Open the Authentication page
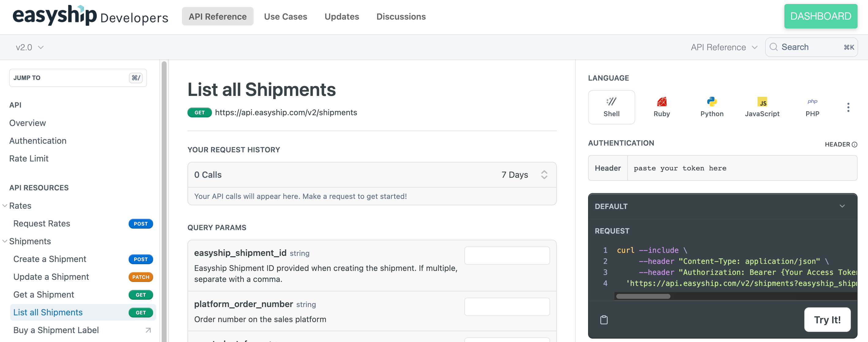This screenshot has height=342, width=868. point(38,141)
